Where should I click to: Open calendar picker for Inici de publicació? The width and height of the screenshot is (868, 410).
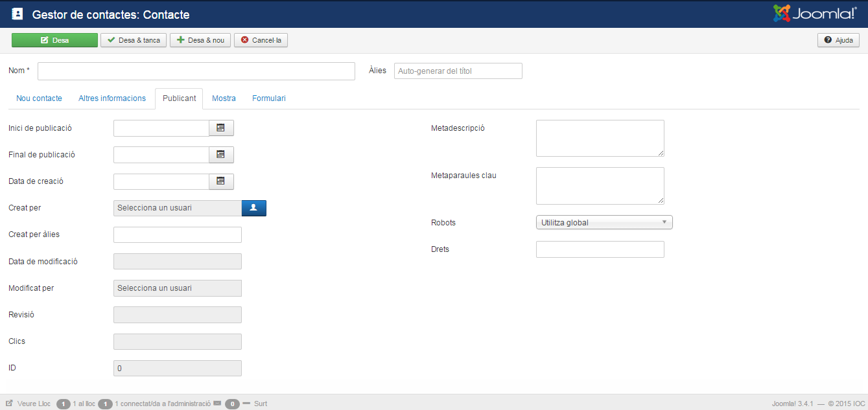coord(221,128)
